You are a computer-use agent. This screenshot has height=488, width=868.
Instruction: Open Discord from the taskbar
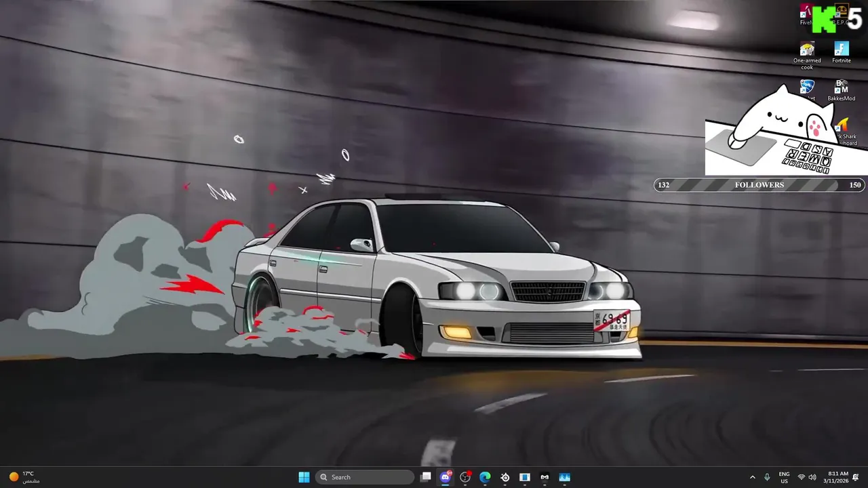(446, 477)
